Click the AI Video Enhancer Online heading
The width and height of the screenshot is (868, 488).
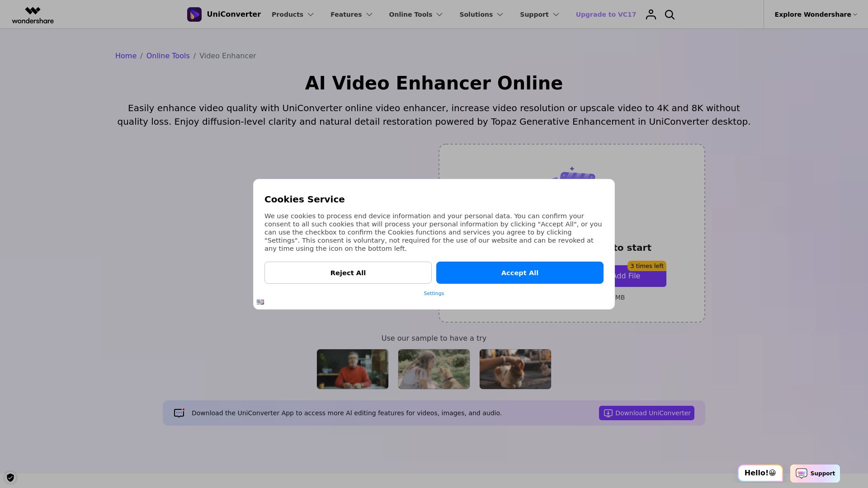point(434,83)
